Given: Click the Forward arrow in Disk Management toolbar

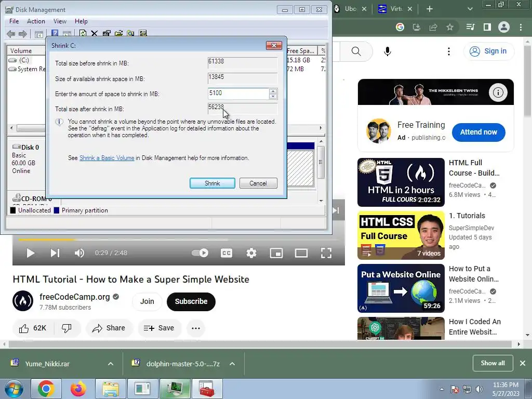Looking at the screenshot, I should 23,34.
